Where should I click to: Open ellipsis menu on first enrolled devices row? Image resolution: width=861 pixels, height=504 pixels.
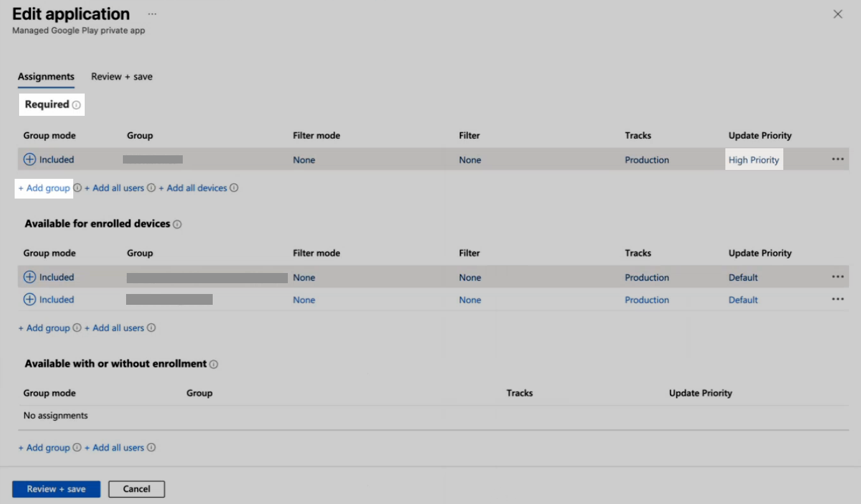tap(837, 277)
